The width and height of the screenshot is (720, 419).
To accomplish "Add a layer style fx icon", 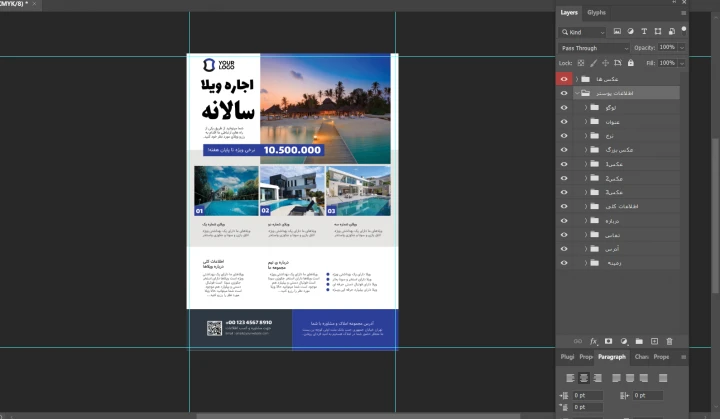I will (x=593, y=341).
